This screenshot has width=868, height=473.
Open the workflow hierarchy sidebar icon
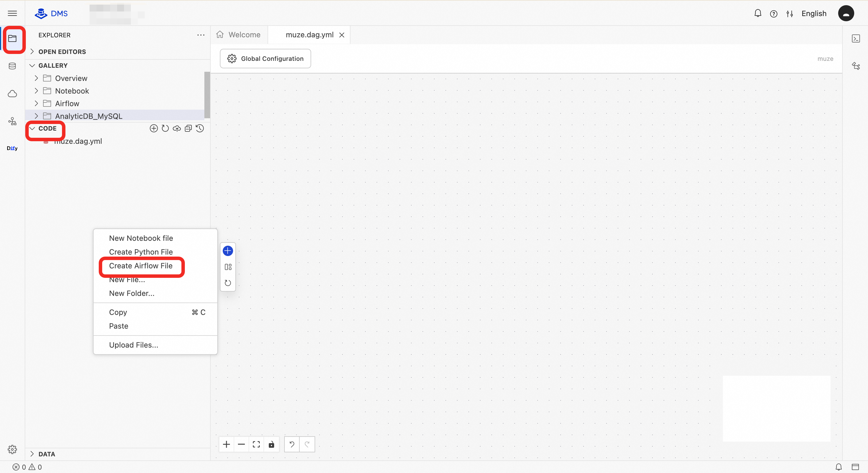tap(12, 121)
